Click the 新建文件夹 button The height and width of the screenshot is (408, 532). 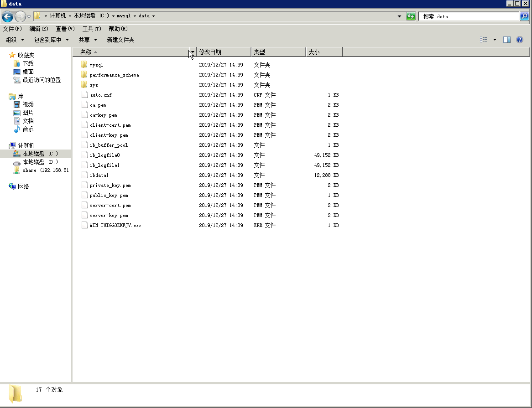[120, 40]
